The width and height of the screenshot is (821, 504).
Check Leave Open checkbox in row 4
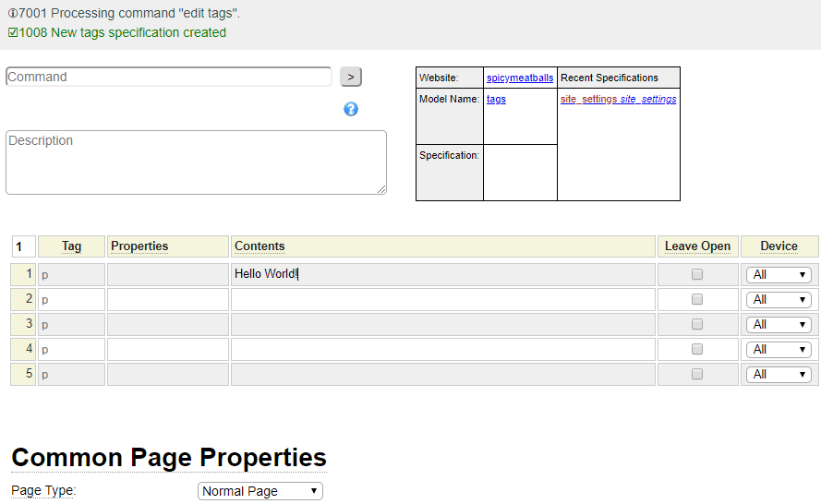(697, 349)
